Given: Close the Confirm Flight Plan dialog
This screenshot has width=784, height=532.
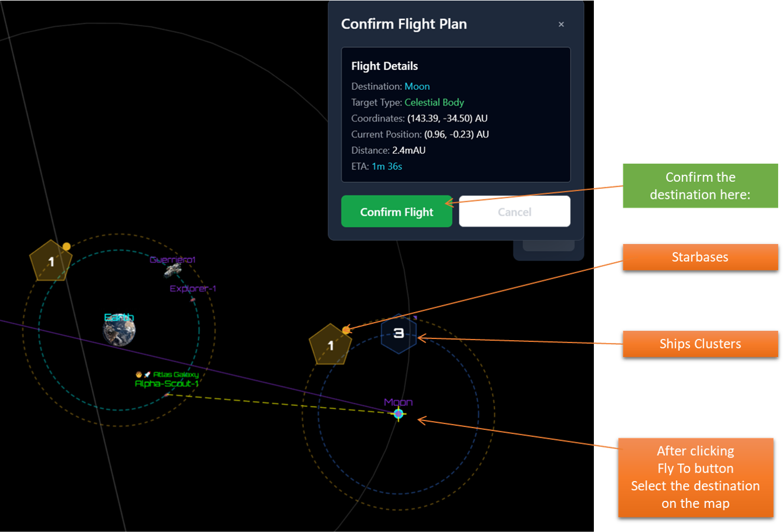Looking at the screenshot, I should (561, 24).
